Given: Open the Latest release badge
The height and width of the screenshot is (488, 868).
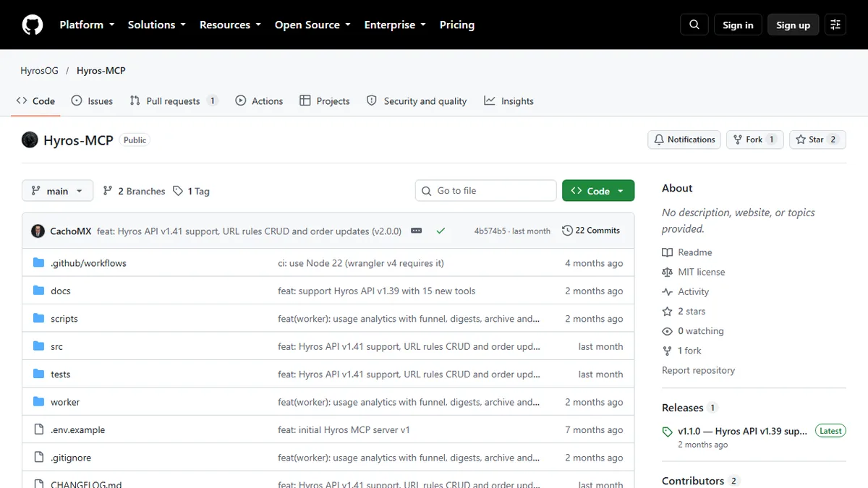Looking at the screenshot, I should [x=830, y=431].
